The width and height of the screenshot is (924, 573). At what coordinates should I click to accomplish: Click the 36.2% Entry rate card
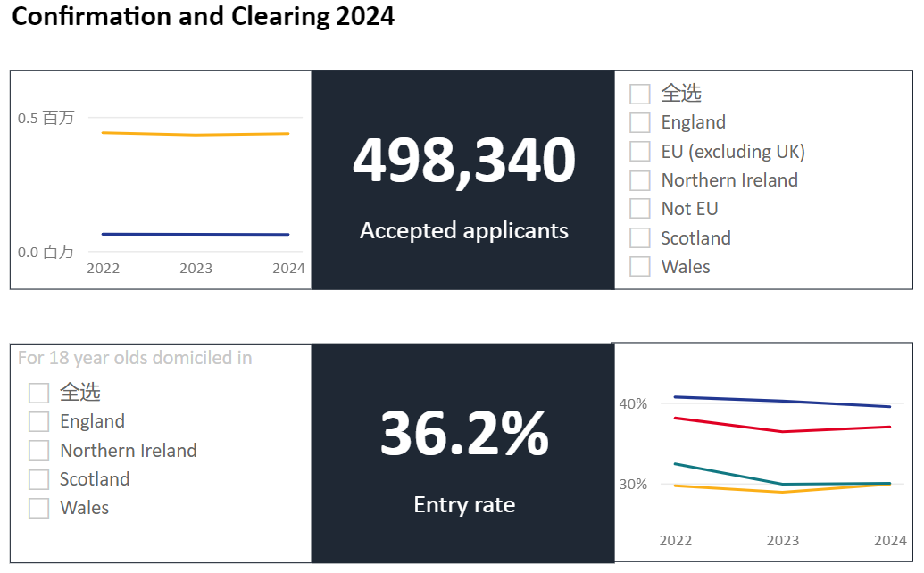463,453
